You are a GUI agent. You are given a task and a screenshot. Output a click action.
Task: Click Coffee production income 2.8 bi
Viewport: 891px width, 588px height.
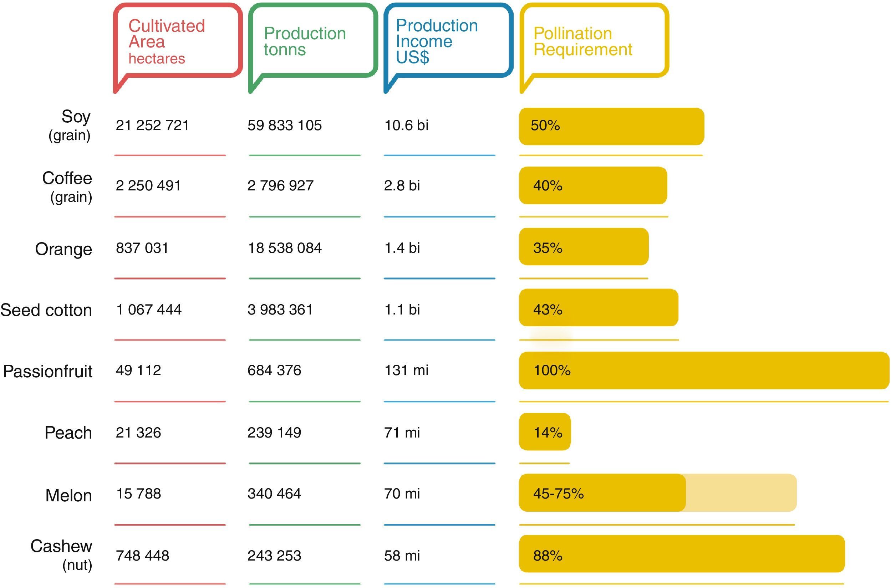(x=402, y=186)
